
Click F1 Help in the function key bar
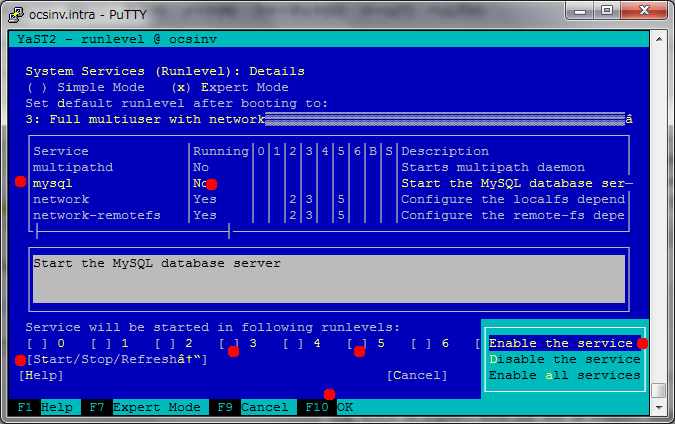[x=44, y=407]
